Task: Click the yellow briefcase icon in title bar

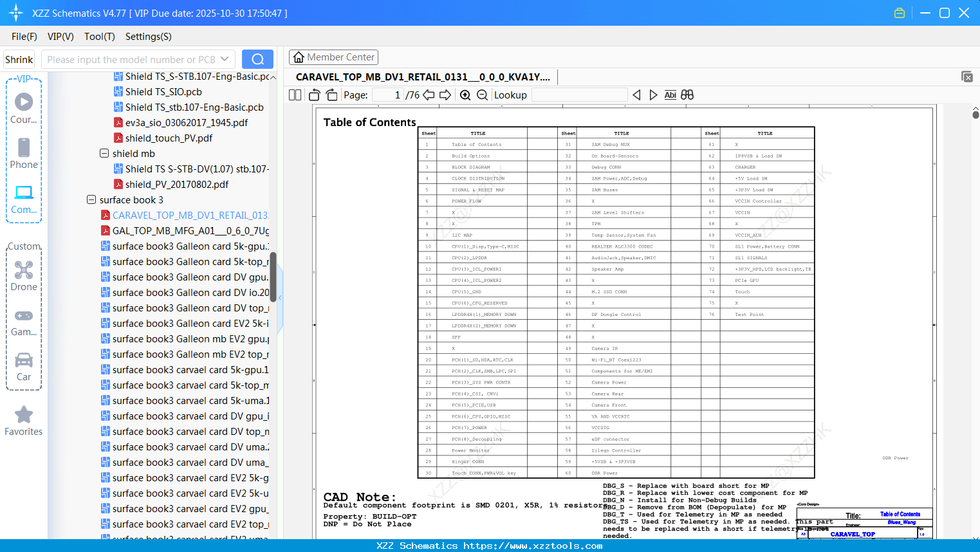Action: click(900, 13)
